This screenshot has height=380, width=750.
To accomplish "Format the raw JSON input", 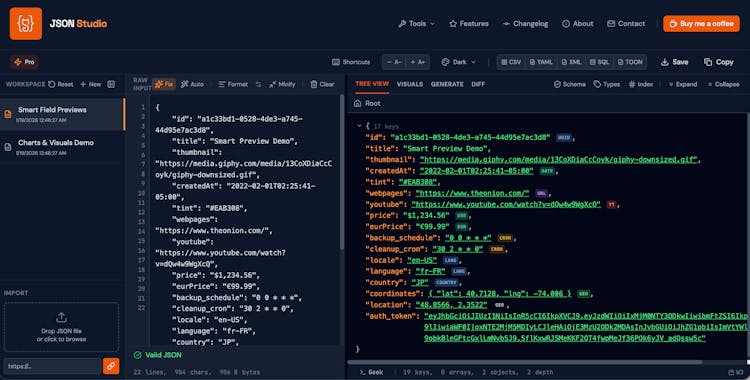I will tap(233, 84).
